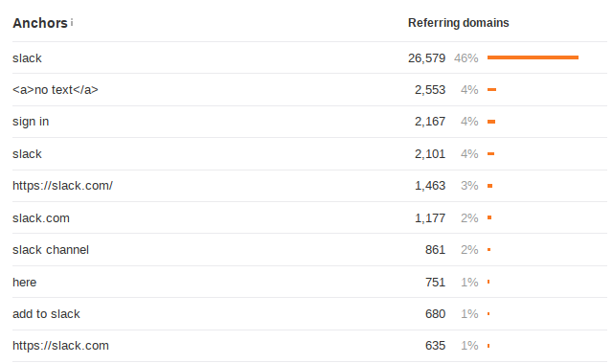Select the 'slack channel' anchor
This screenshot has width=613, height=364.
pyautogui.click(x=51, y=249)
